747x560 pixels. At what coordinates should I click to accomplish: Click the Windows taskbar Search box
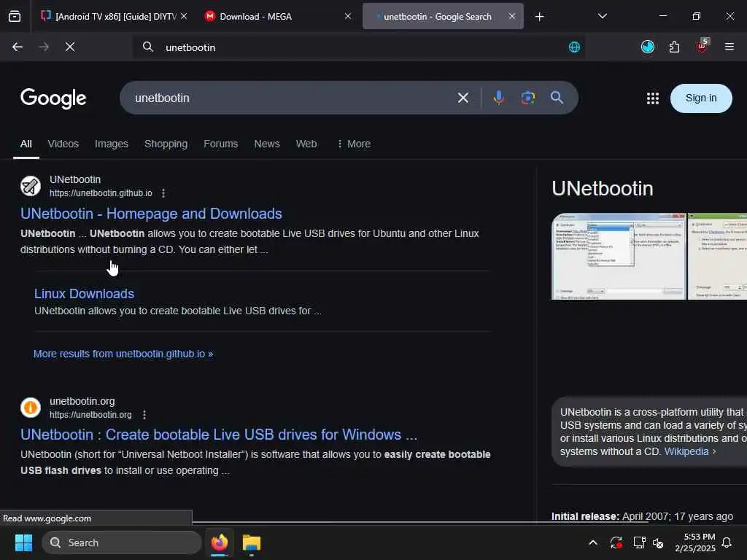tap(122, 542)
